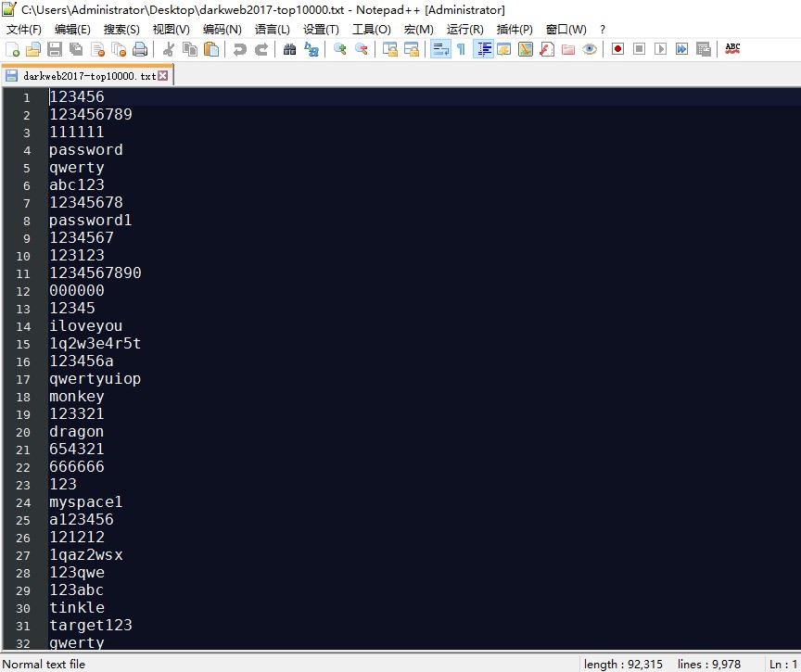Open the 宏(M) menu

point(418,29)
